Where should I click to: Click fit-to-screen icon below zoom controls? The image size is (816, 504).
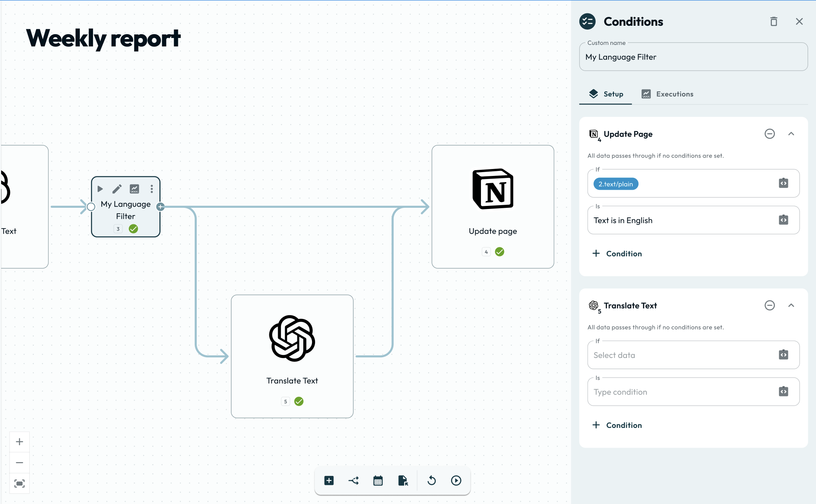(20, 483)
